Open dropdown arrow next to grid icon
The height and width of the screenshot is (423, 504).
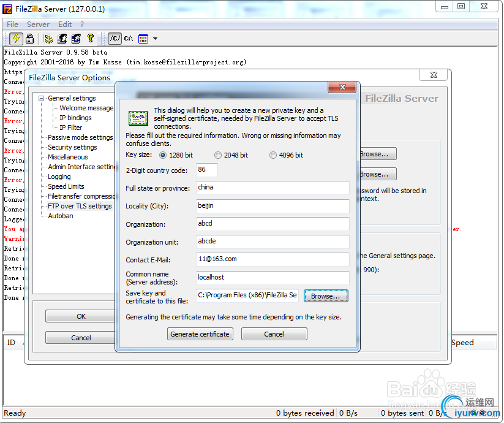(x=156, y=39)
